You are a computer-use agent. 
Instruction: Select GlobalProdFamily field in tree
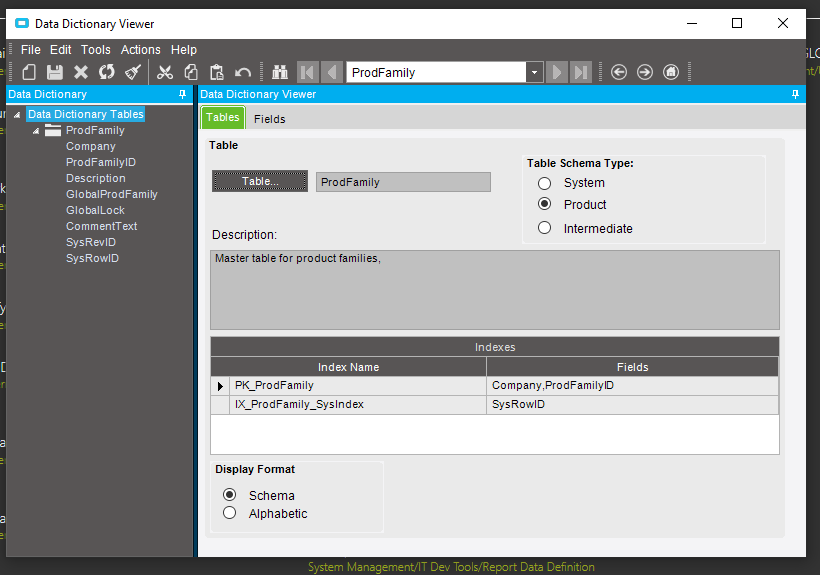point(111,194)
